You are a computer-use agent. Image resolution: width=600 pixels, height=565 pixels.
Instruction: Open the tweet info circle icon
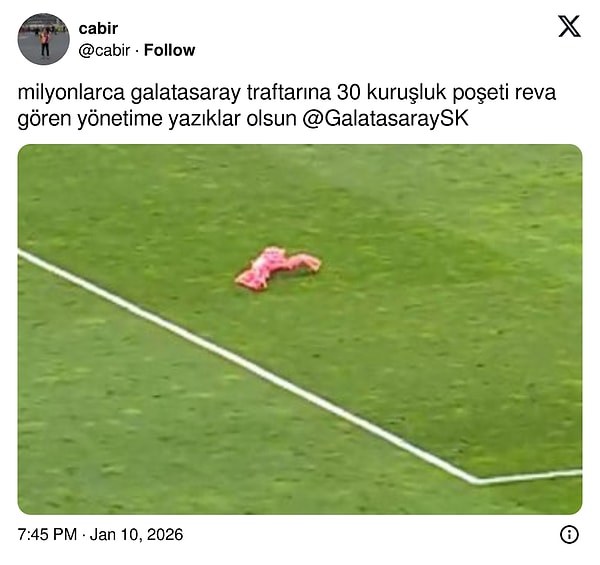pos(569,534)
